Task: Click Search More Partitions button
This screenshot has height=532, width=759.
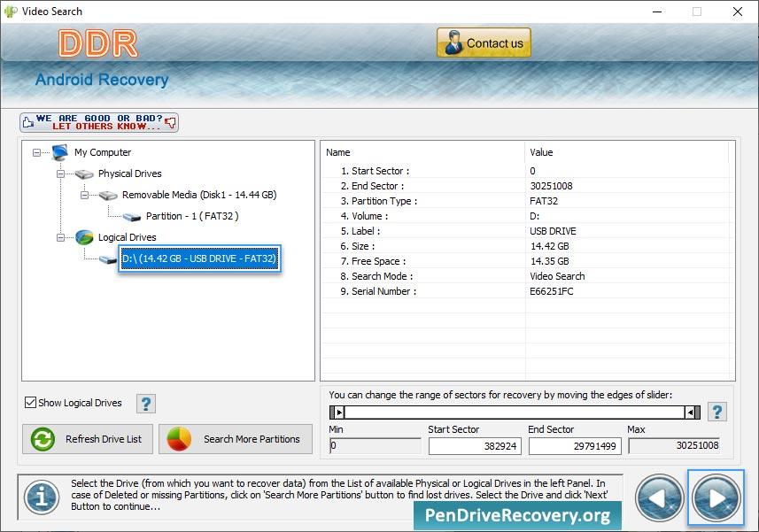Action: (236, 439)
